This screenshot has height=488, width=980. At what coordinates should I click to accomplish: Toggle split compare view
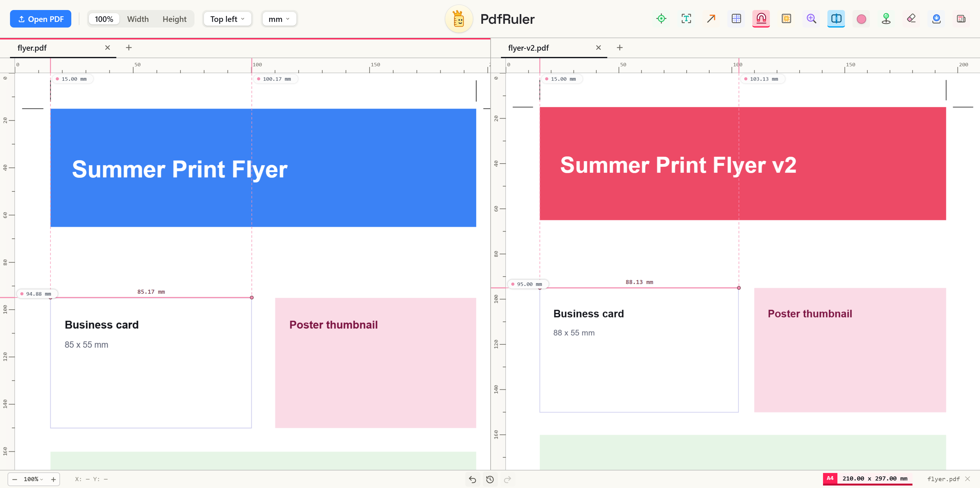pyautogui.click(x=836, y=19)
